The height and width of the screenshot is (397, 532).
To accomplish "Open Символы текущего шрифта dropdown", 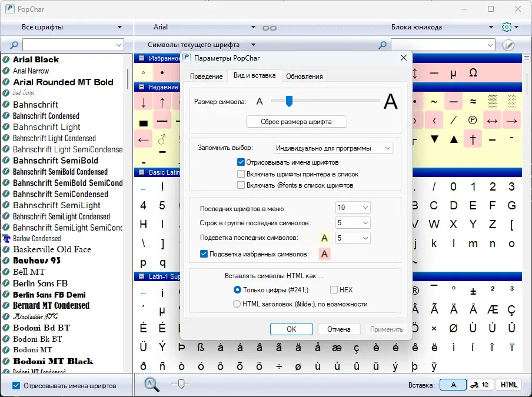I will (201, 45).
